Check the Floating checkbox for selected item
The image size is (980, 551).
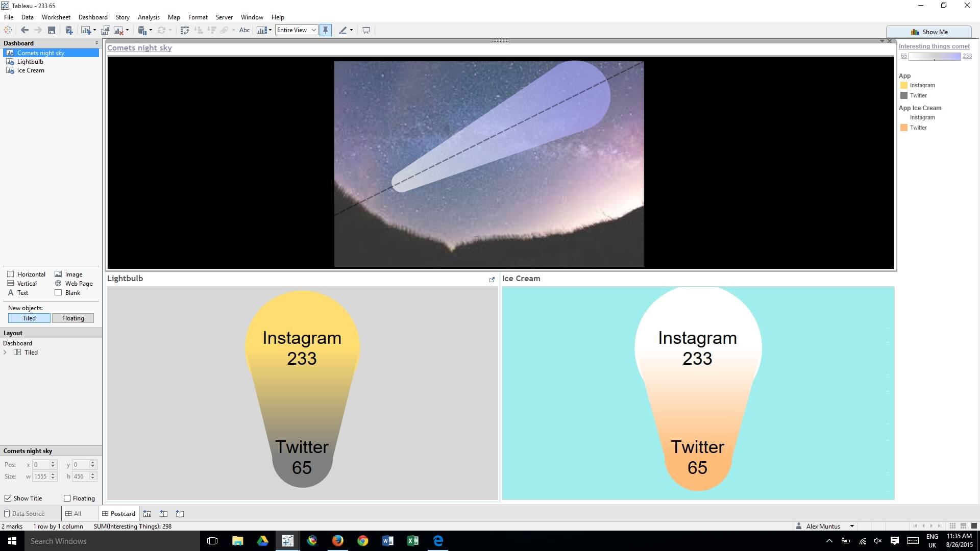67,498
